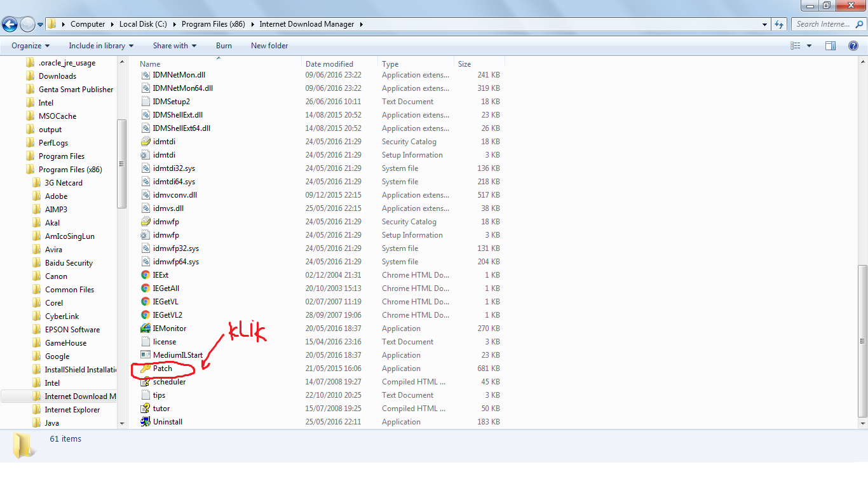
Task: Select the tips text document icon
Action: [146, 395]
